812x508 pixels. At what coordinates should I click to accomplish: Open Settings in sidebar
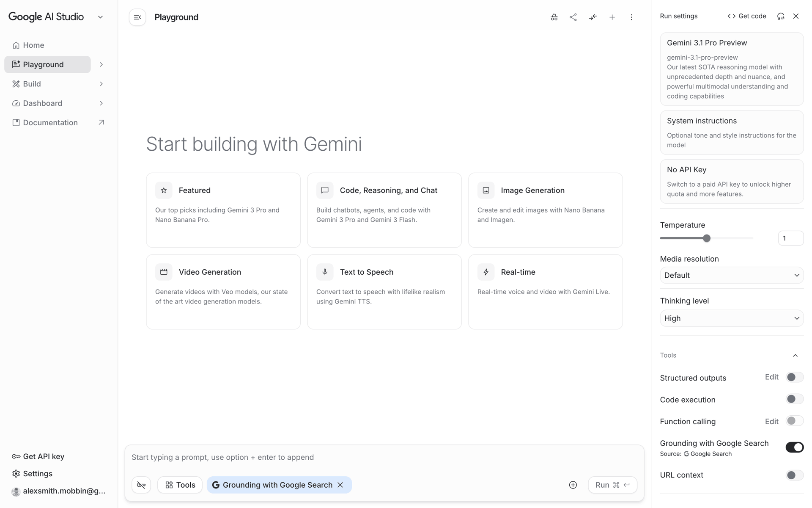click(38, 474)
